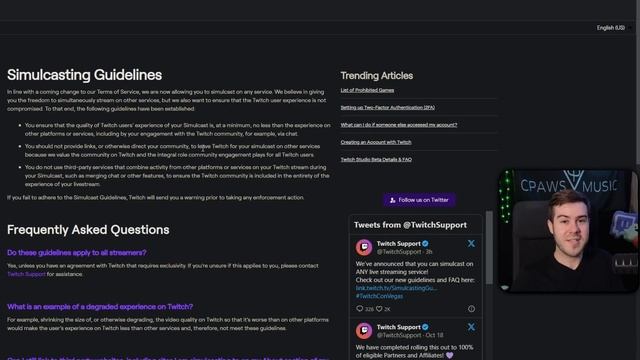Screen dimensions: 640x360
Task: Click the tweets widget scrollbar
Action: click(489, 248)
